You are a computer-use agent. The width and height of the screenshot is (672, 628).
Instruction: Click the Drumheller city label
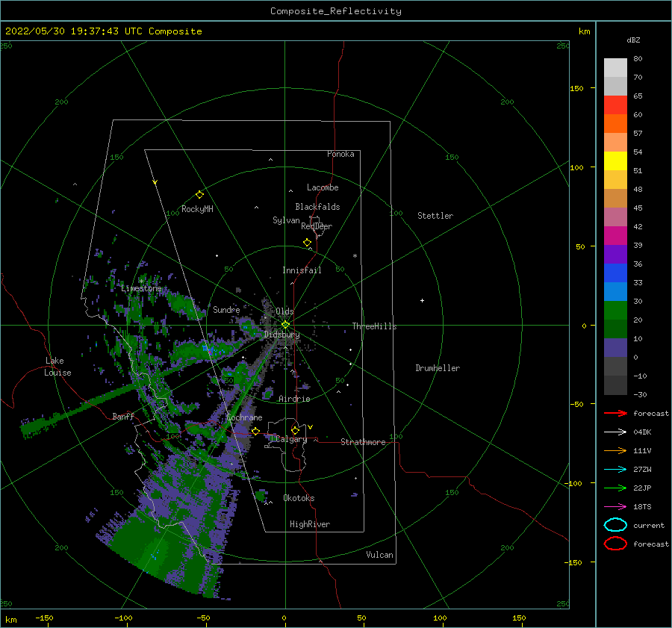point(438,368)
